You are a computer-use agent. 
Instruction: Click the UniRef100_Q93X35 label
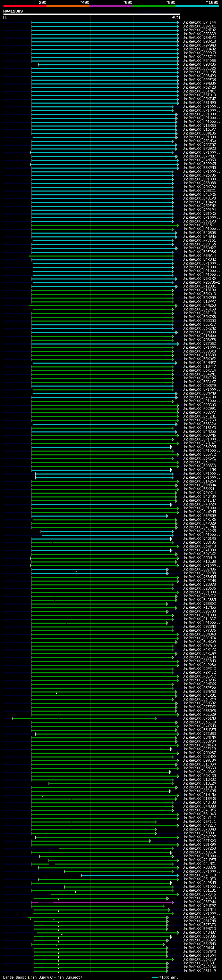click(199, 65)
